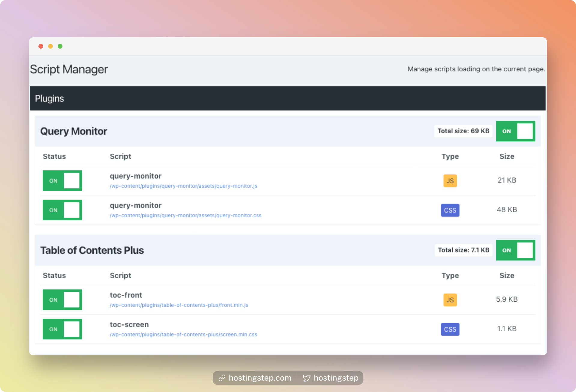Image resolution: width=576 pixels, height=392 pixels.
Task: Click the 'Manage scripts loading on the current page' text
Action: pyautogui.click(x=476, y=69)
